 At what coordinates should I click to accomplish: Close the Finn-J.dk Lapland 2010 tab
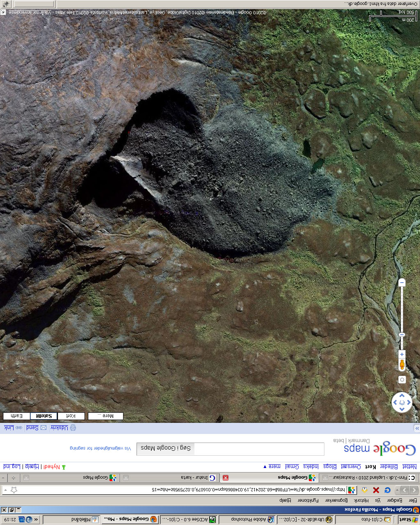(x=325, y=478)
